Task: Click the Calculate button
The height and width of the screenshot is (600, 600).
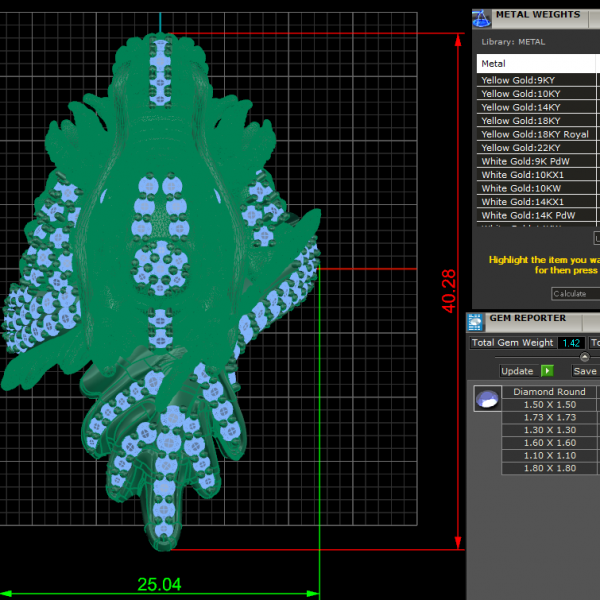Action: (x=572, y=294)
